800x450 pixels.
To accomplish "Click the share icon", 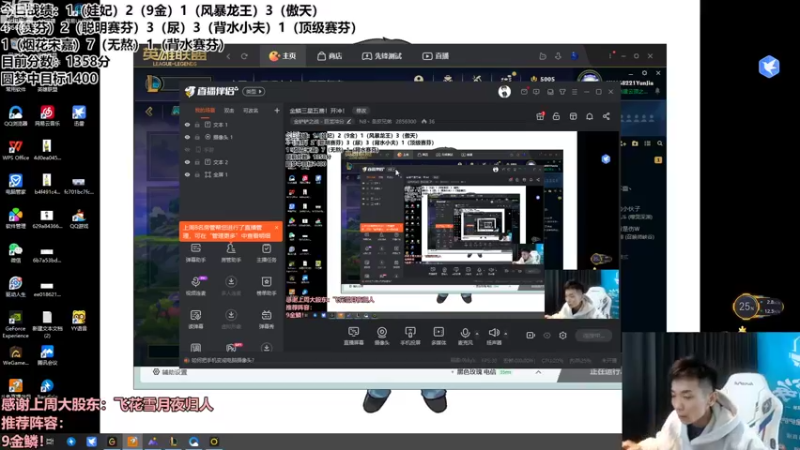I will tap(606, 116).
